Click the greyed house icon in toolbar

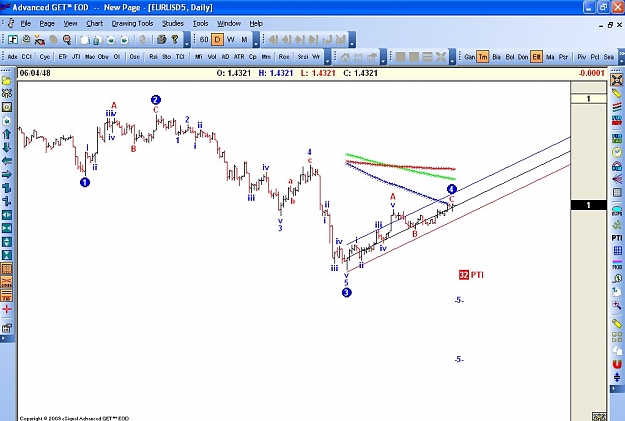point(345,57)
